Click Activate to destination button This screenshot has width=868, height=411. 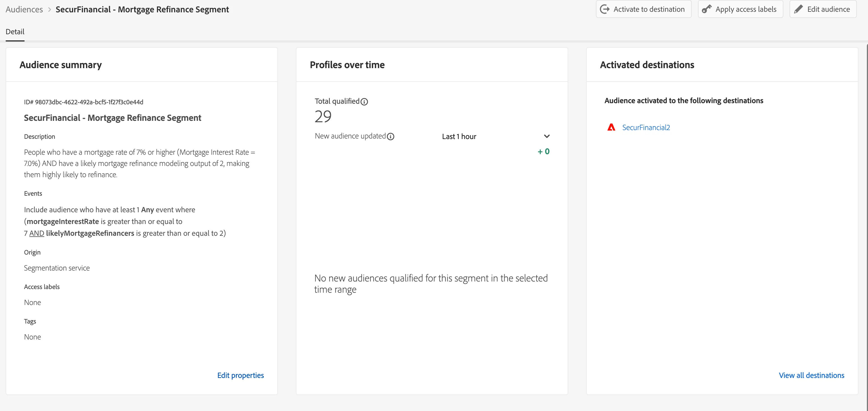tap(644, 9)
